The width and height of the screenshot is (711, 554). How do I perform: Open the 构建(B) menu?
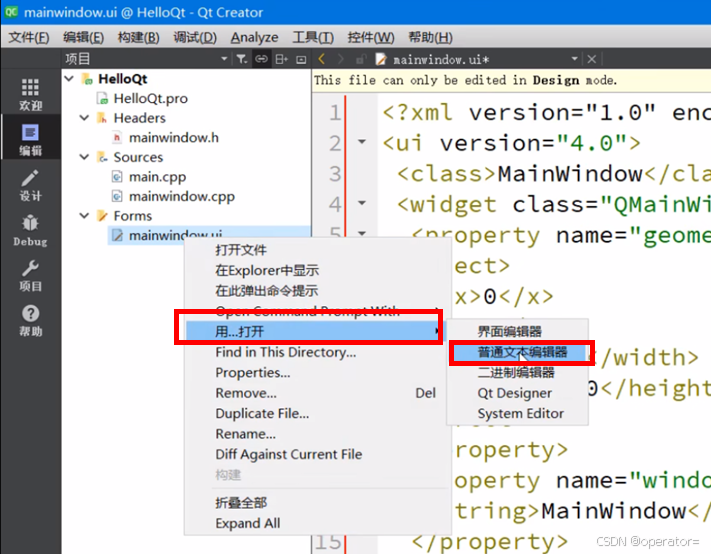tap(138, 37)
